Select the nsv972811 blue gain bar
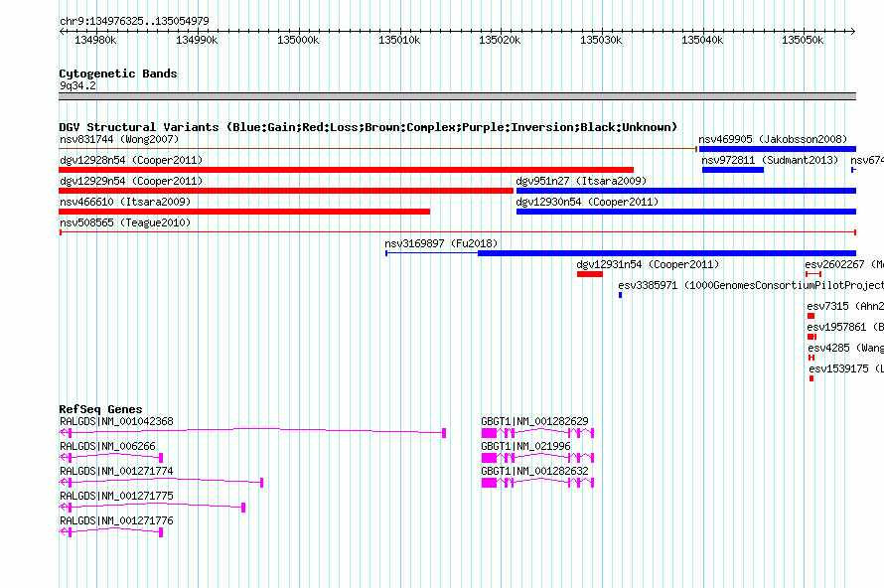 (733, 170)
